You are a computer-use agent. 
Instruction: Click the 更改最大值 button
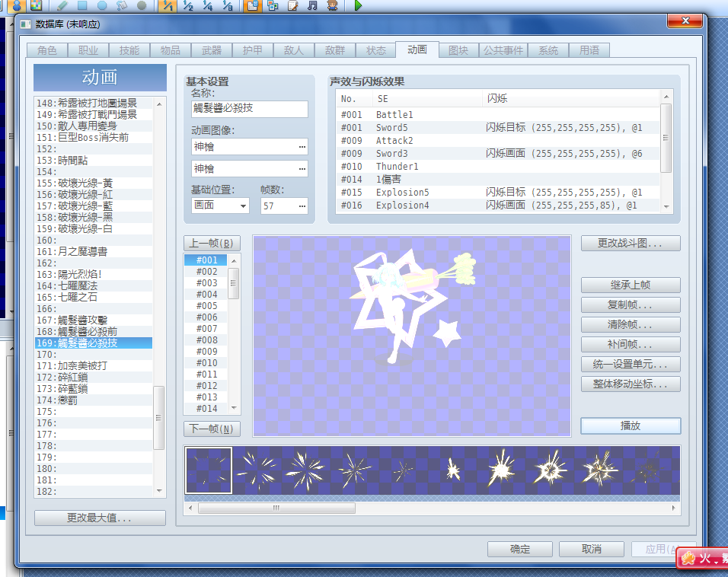pyautogui.click(x=100, y=518)
